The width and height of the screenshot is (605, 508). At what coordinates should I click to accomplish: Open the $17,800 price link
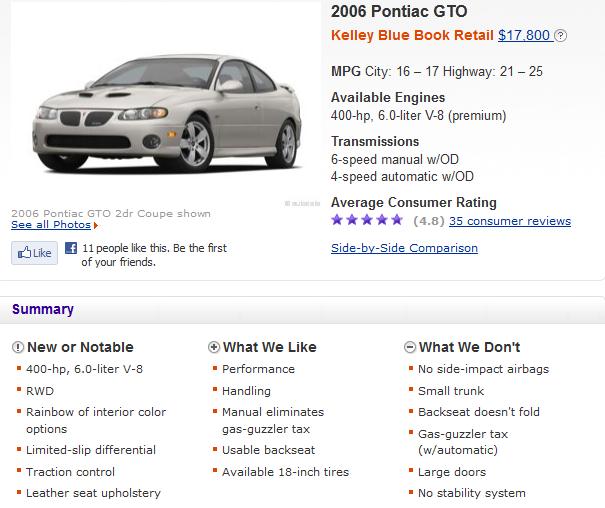(x=524, y=35)
